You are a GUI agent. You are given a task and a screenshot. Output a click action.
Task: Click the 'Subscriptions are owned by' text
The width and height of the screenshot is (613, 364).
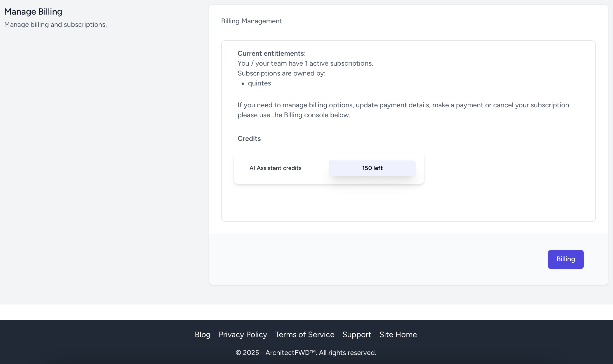tap(281, 73)
